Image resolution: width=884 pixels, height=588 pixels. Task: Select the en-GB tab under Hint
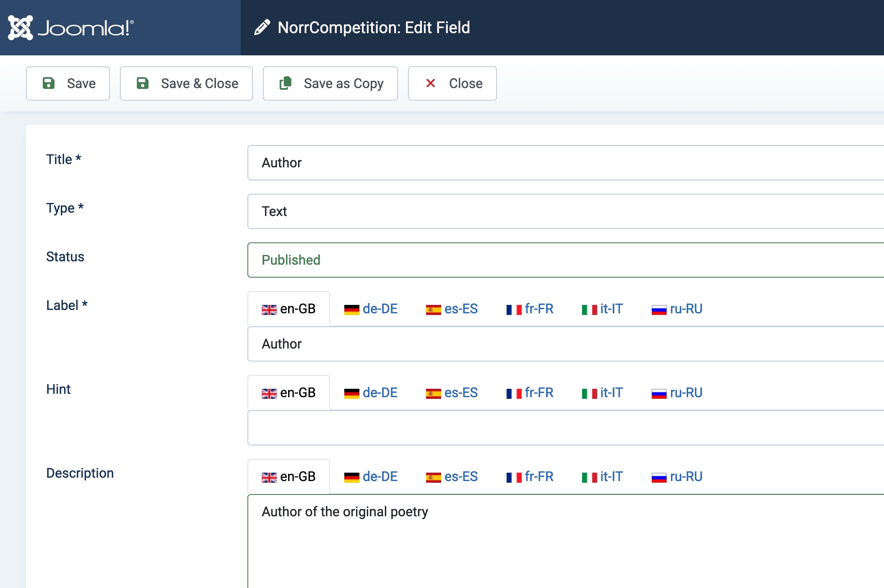point(289,393)
